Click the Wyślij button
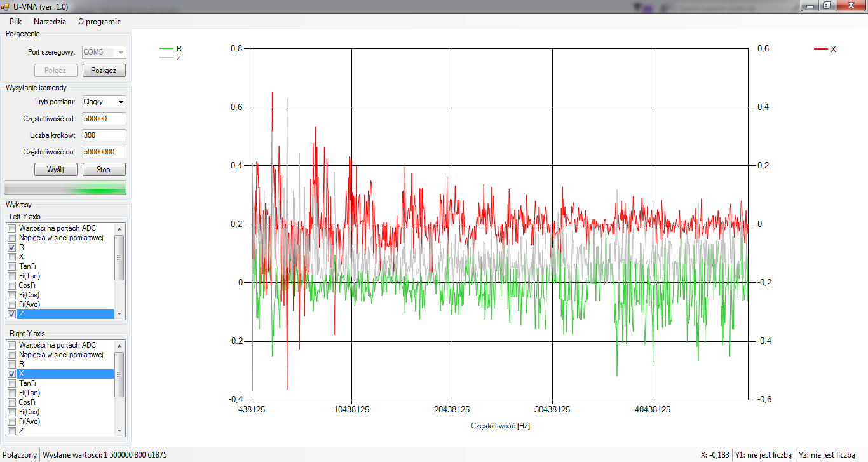This screenshot has height=462, width=868. [55, 170]
